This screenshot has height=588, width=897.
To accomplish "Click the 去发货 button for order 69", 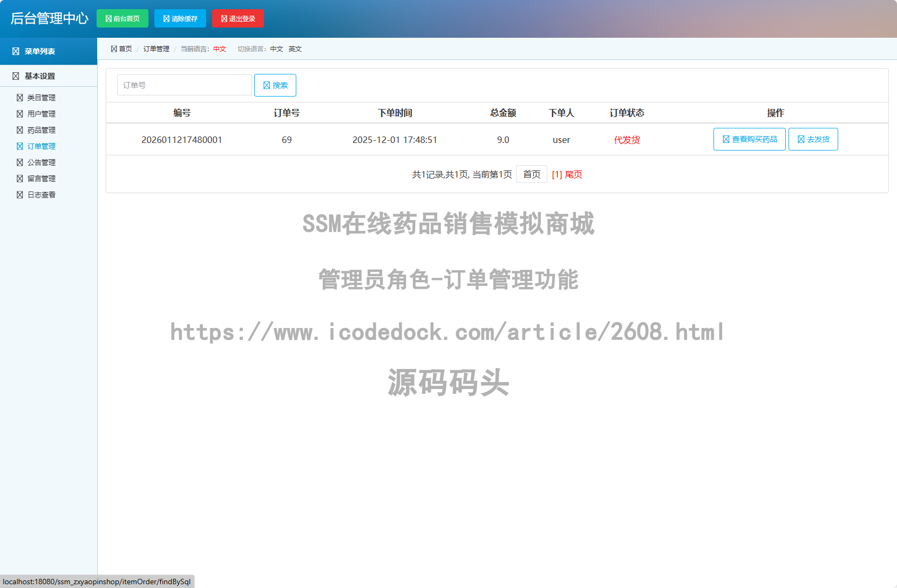I will [x=813, y=139].
